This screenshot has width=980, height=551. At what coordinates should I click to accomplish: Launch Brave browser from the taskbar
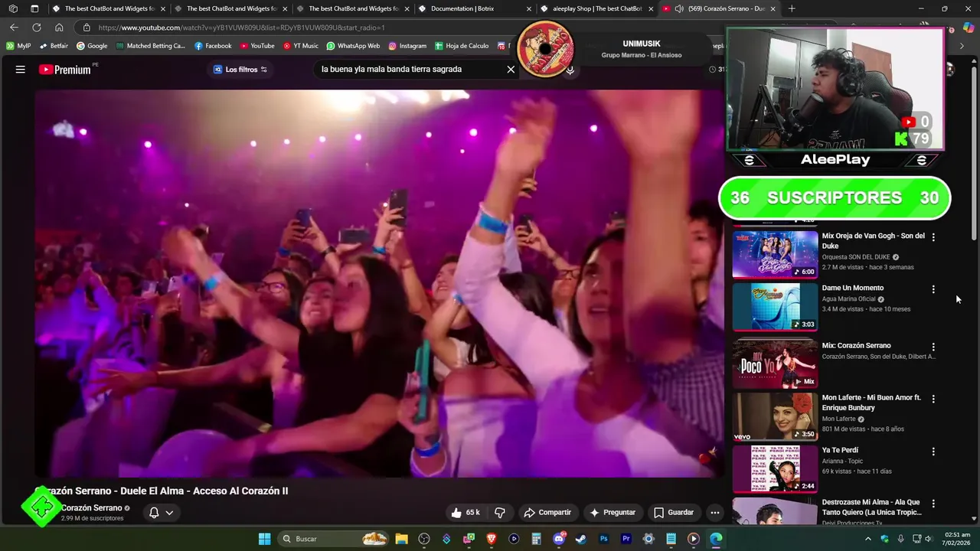point(492,539)
